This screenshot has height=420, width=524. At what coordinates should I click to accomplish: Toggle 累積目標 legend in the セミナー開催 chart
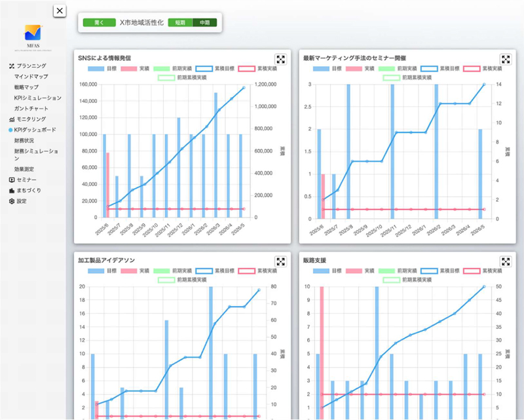click(440, 69)
